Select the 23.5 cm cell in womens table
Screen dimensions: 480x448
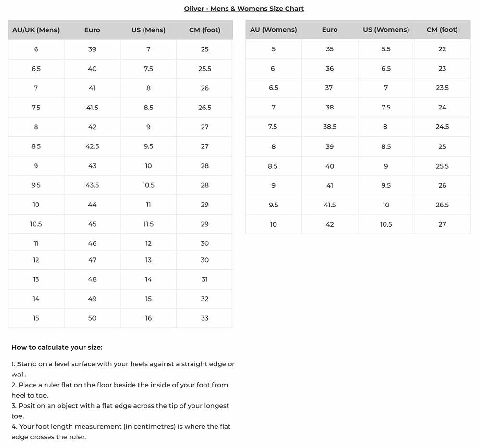442,88
